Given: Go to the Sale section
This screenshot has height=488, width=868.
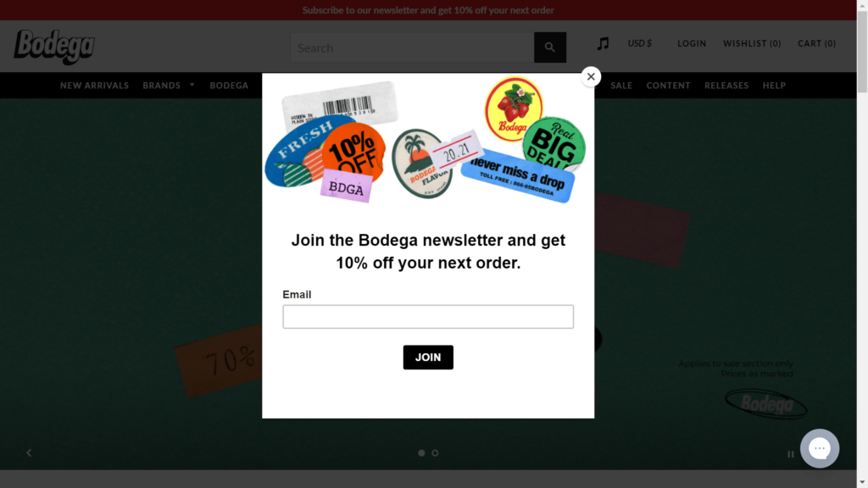Looking at the screenshot, I should [621, 86].
